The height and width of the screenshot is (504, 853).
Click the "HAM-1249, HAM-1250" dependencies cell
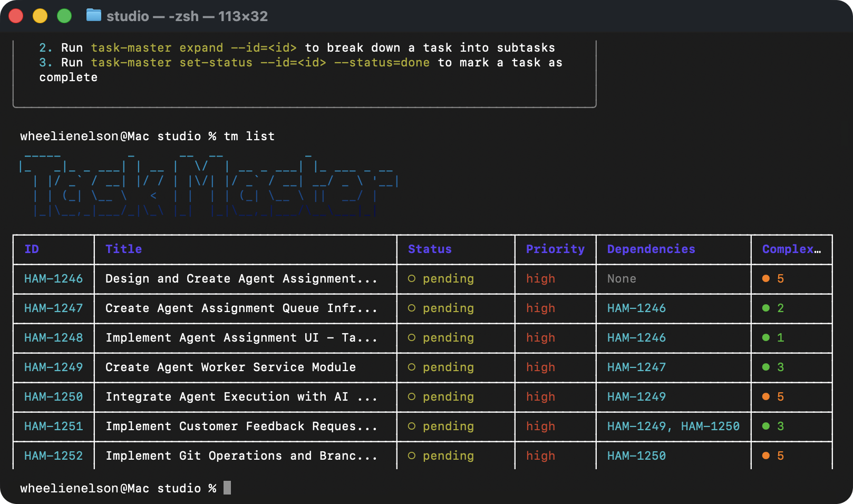coord(673,427)
